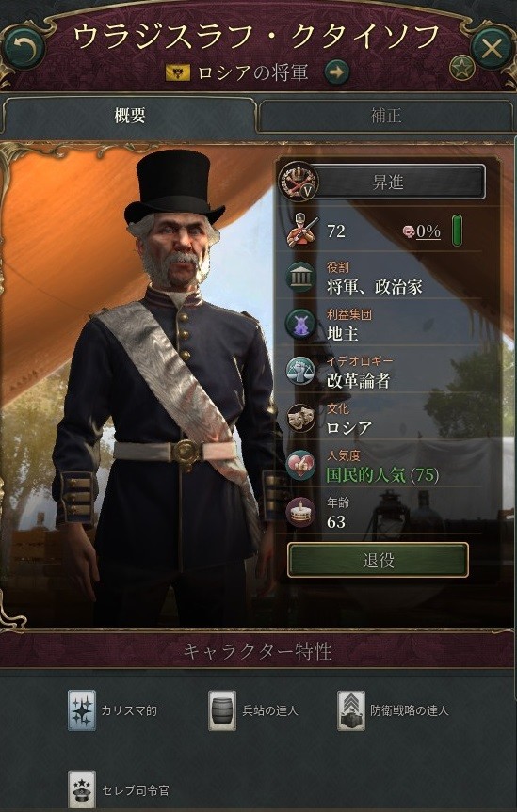517x812 pixels.
Task: Select the カリスマ的 trait icon
Action: coord(82,710)
